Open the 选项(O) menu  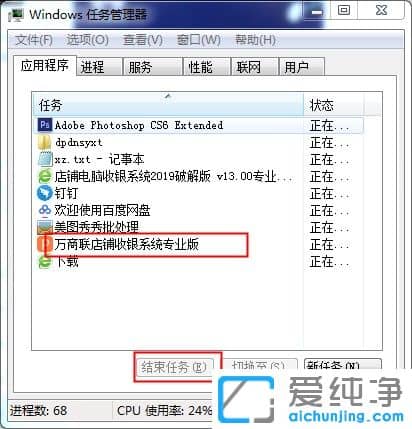[87, 40]
